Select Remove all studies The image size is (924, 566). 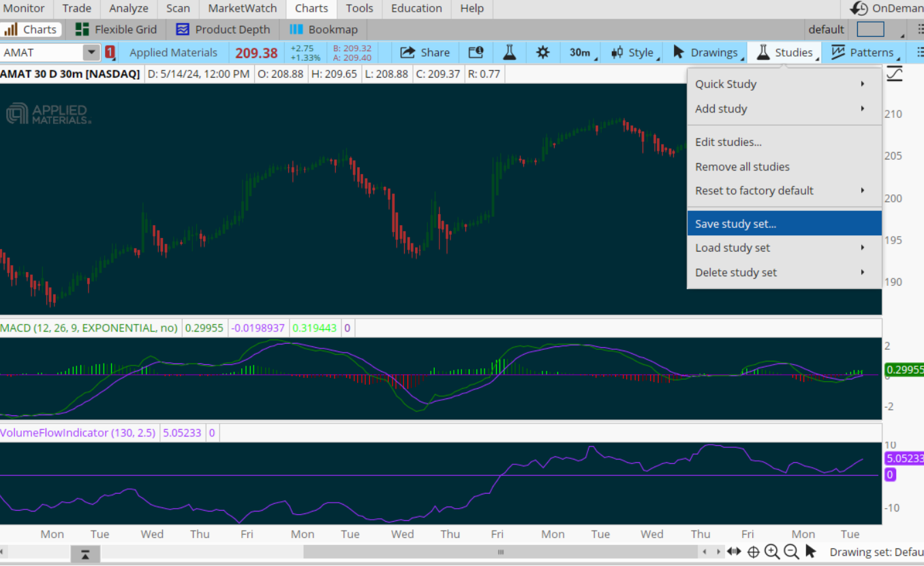click(784, 166)
